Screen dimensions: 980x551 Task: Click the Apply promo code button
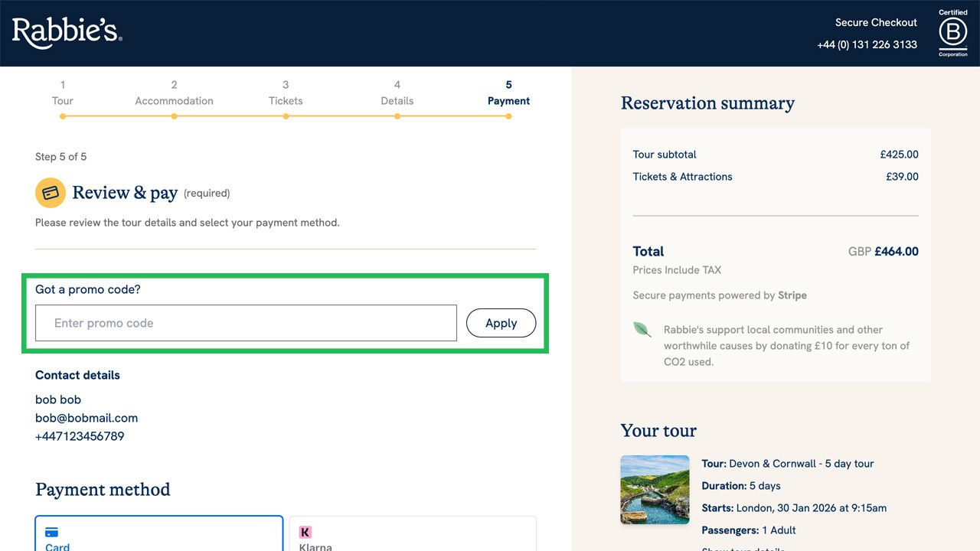pyautogui.click(x=501, y=323)
